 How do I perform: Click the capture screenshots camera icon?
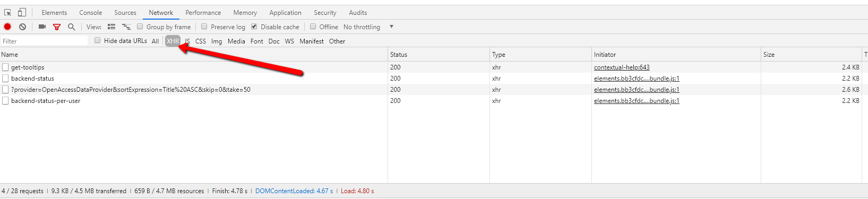(x=42, y=27)
